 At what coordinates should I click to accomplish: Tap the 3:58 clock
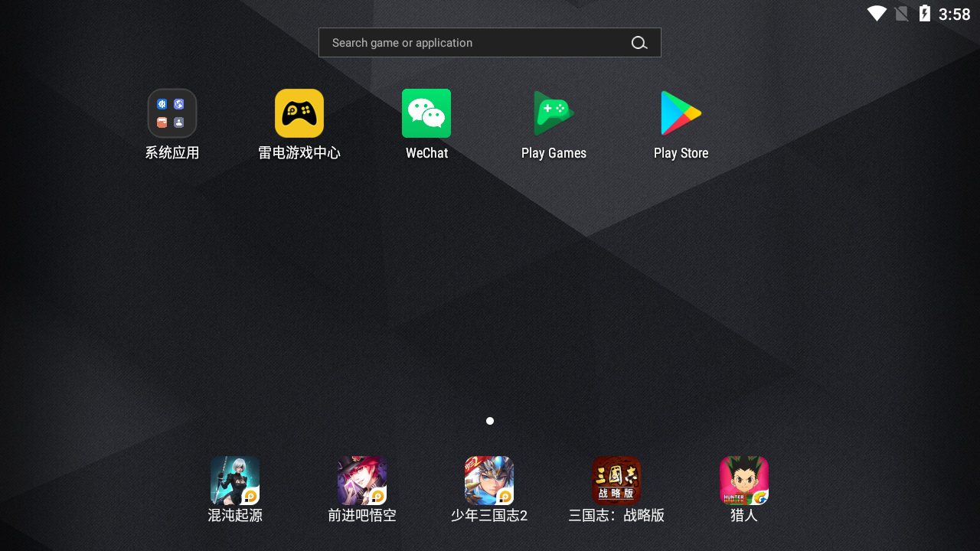[x=955, y=15]
